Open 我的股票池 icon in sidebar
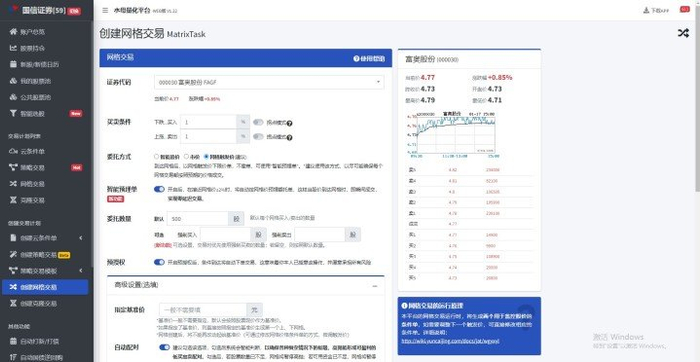This screenshot has width=700, height=362. [13, 81]
